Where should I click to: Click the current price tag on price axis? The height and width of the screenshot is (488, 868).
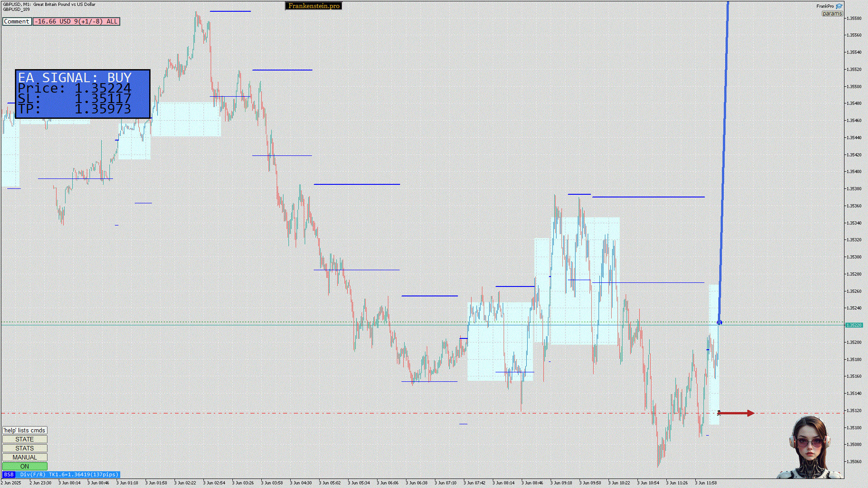(x=854, y=325)
